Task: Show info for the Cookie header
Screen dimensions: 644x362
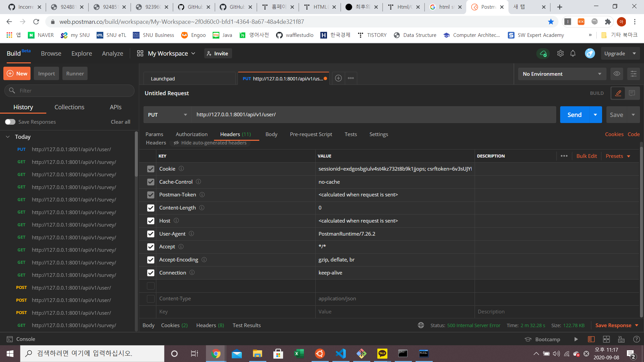Action: point(181,169)
